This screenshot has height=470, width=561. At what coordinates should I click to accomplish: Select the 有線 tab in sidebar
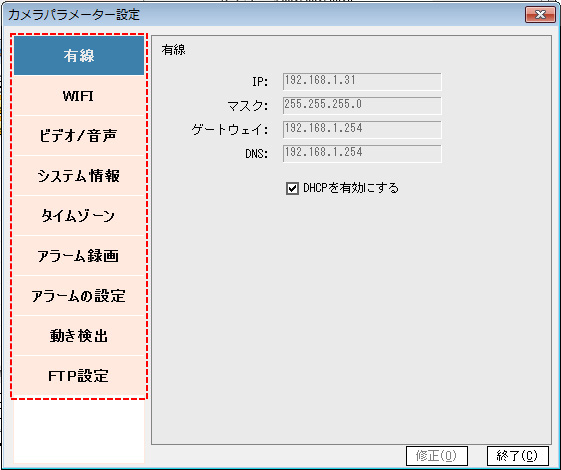(79, 56)
